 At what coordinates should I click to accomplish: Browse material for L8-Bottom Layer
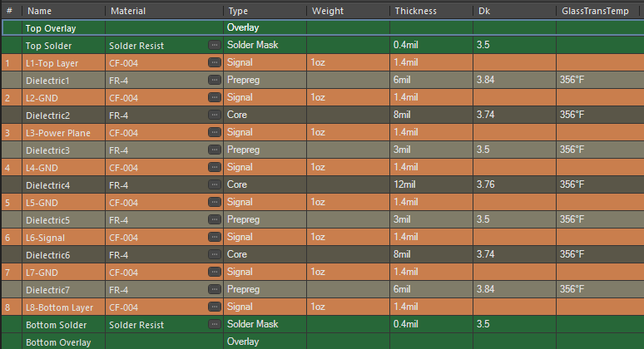tap(215, 307)
